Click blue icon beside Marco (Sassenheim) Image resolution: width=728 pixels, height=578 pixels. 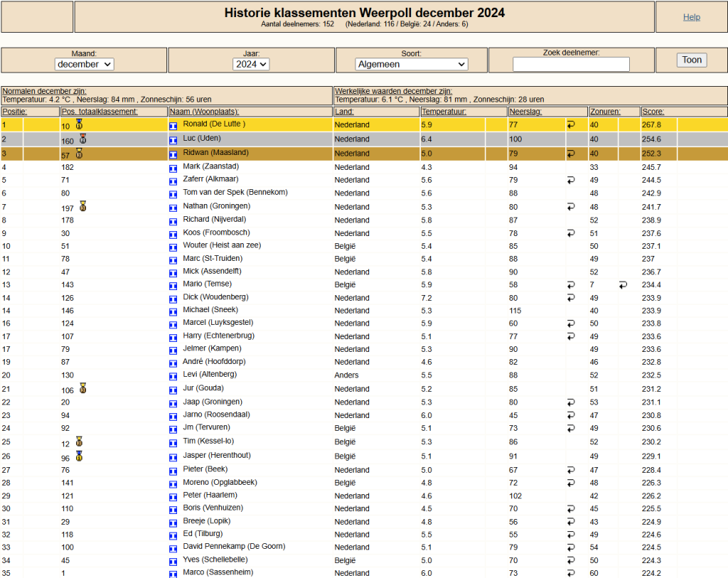(173, 573)
